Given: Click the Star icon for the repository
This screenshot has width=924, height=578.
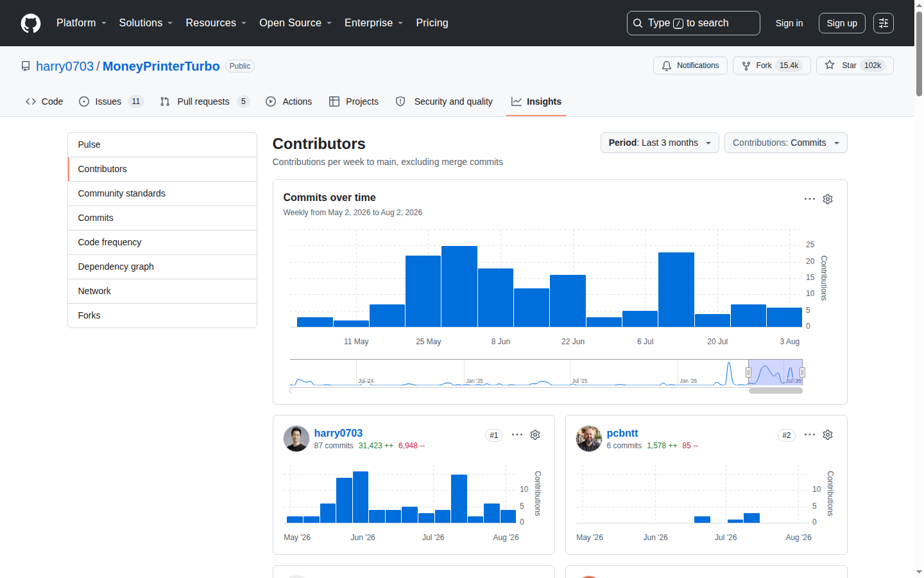Looking at the screenshot, I should [x=830, y=66].
